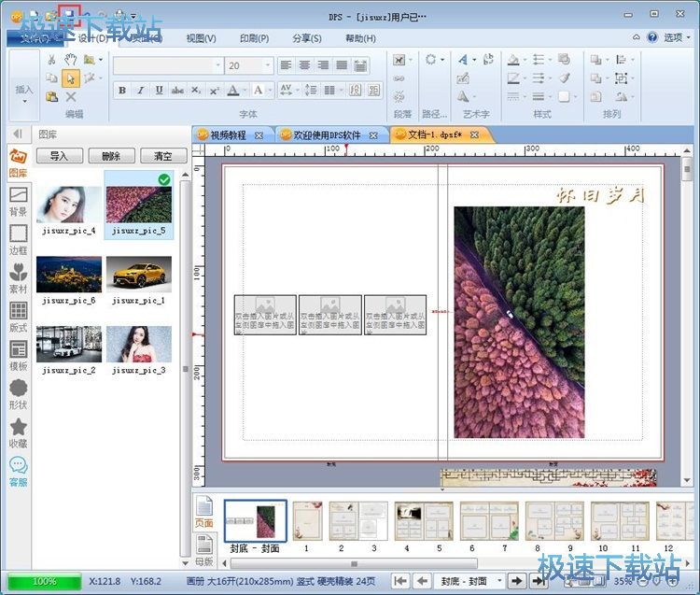Open the Gallery sidebar panel
The image size is (700, 595).
(x=18, y=163)
